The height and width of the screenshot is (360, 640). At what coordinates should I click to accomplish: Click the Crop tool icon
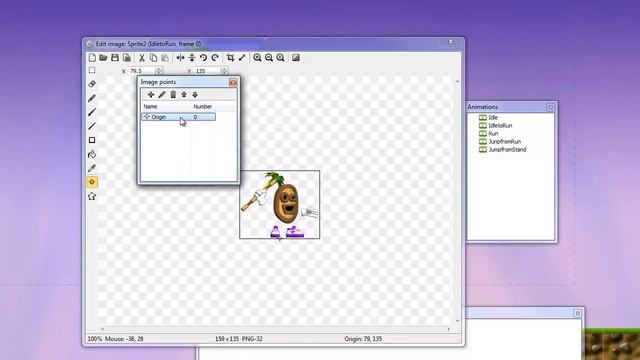tap(231, 58)
